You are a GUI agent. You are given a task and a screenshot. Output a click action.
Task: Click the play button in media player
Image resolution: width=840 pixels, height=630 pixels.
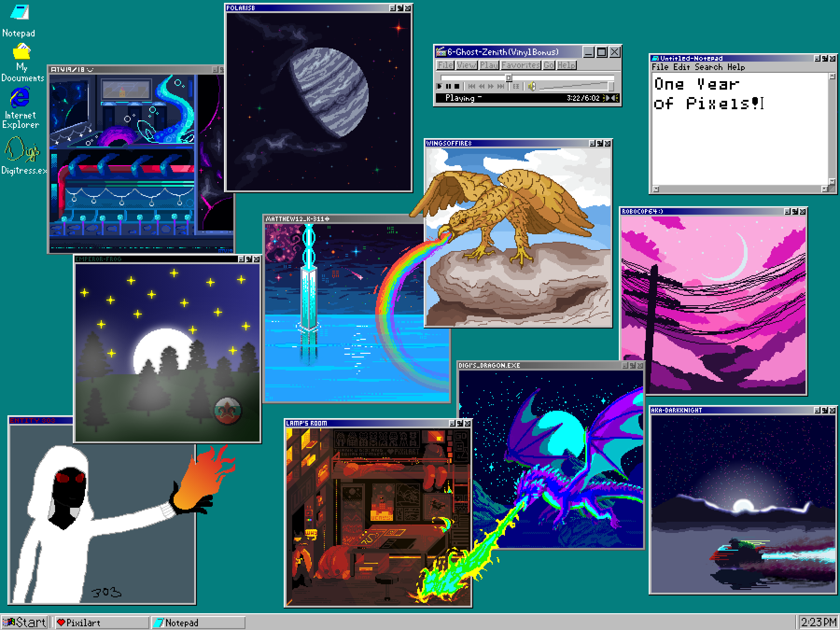pyautogui.click(x=440, y=86)
